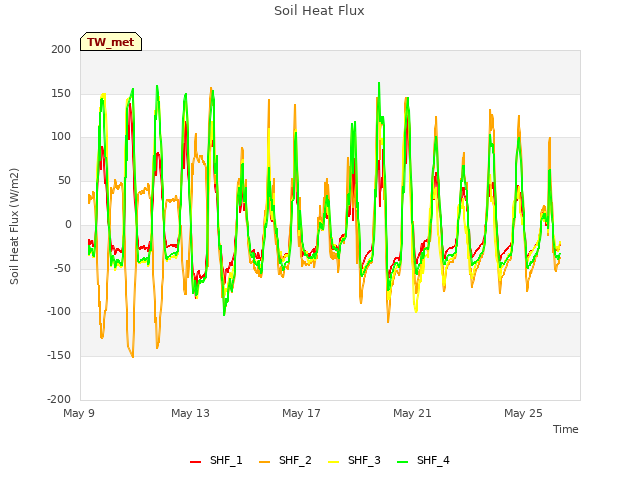Click the 100 y-axis tick label
The image size is (640, 480).
[61, 137]
